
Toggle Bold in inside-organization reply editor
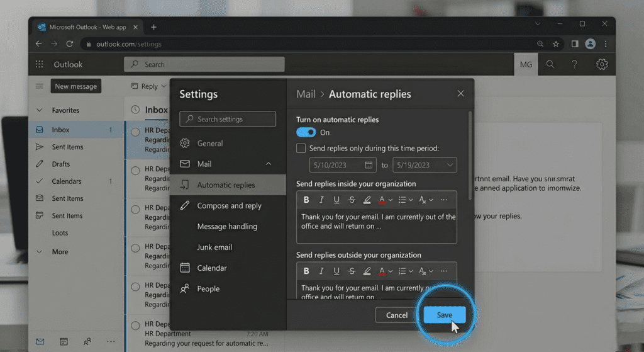[306, 200]
